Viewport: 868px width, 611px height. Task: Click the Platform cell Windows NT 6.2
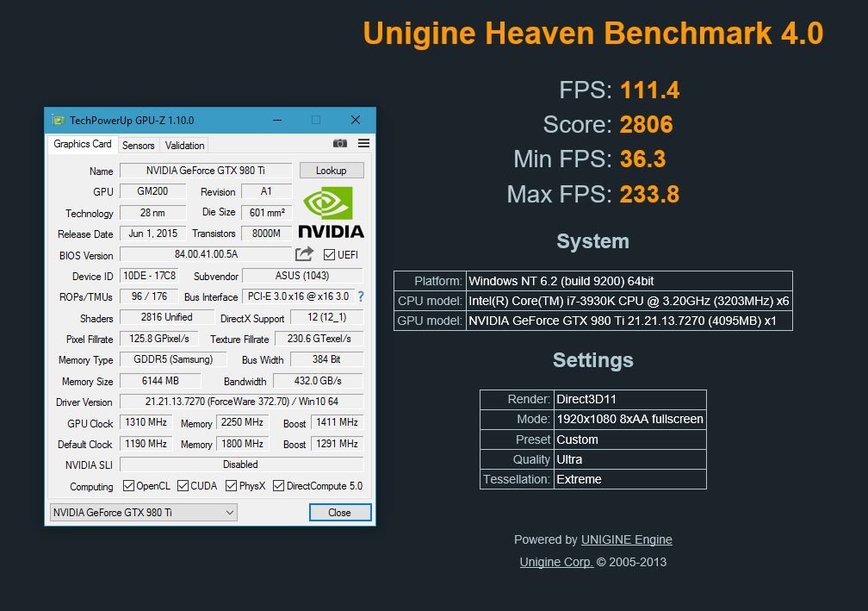coord(629,281)
